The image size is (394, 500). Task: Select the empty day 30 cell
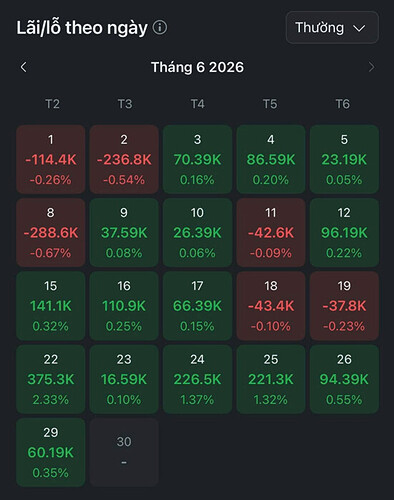point(124,452)
